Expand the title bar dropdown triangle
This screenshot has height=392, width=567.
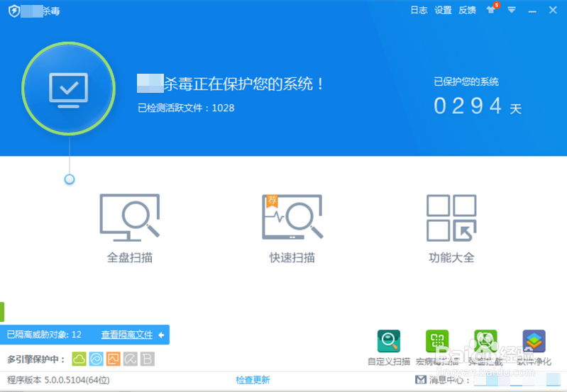click(x=512, y=10)
